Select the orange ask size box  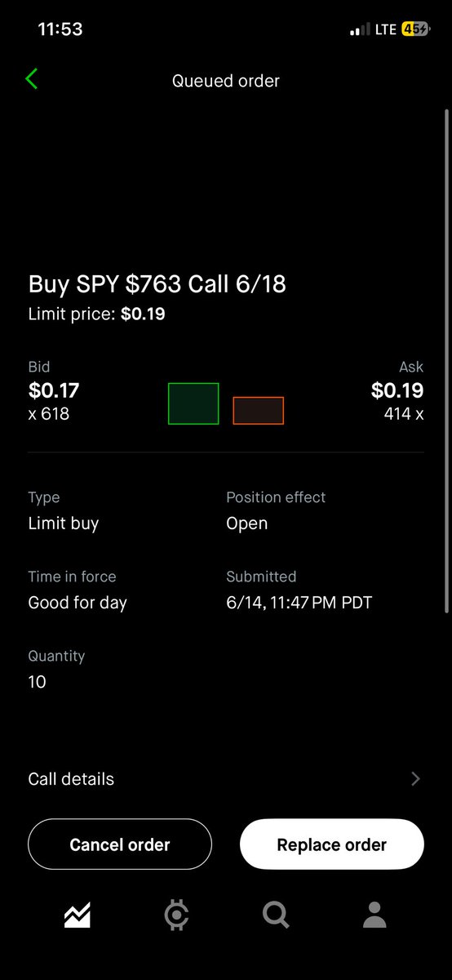[x=258, y=411]
